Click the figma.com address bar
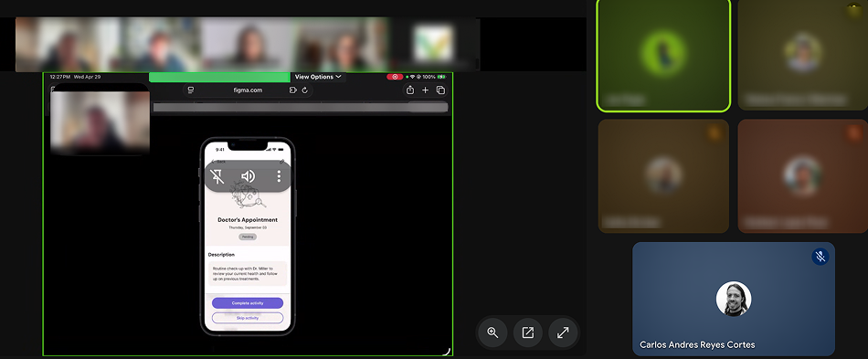The height and width of the screenshot is (359, 868). [x=248, y=90]
